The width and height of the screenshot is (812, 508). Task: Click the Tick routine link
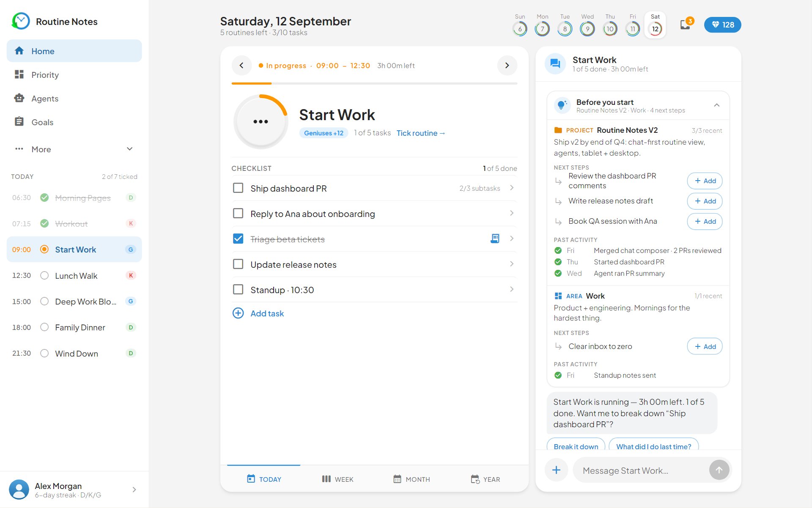point(421,133)
